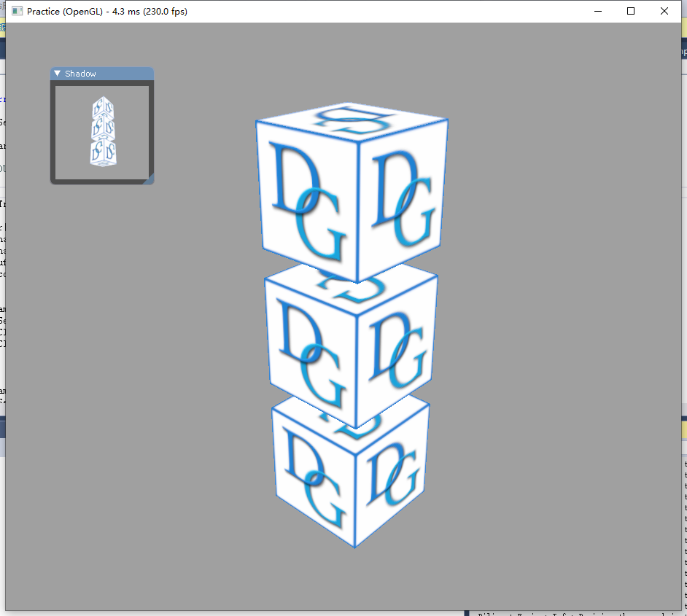Click the background window sliver on right edge
Image resolution: width=687 pixels, height=616 pixels.
683,292
